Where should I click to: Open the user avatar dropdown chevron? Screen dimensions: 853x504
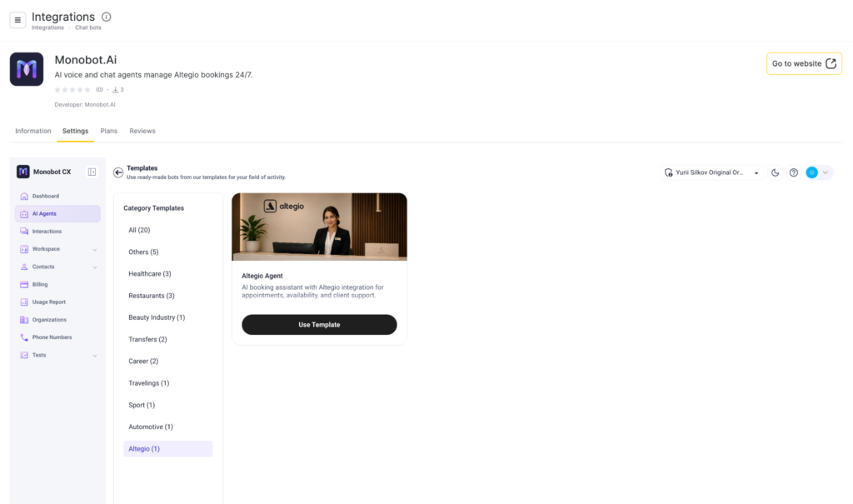826,172
